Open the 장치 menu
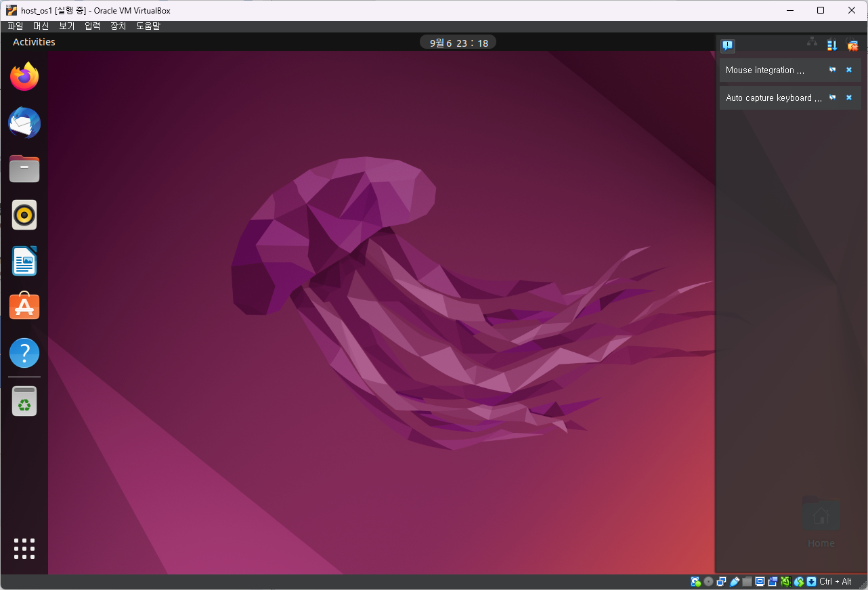The image size is (868, 590). (118, 26)
